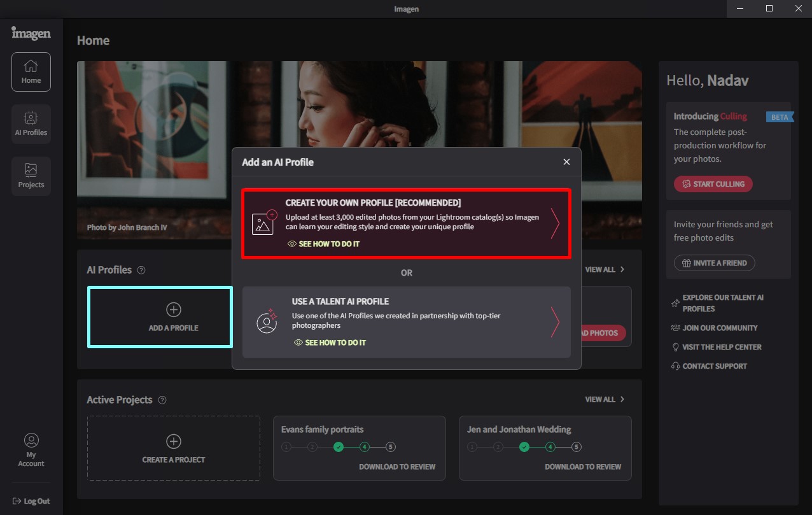This screenshot has width=812, height=515.
Task: Click Join Our Community link
Action: [720, 328]
